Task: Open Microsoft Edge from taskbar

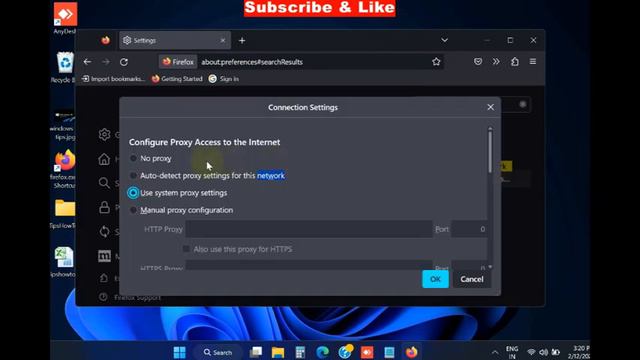Action: click(x=322, y=352)
